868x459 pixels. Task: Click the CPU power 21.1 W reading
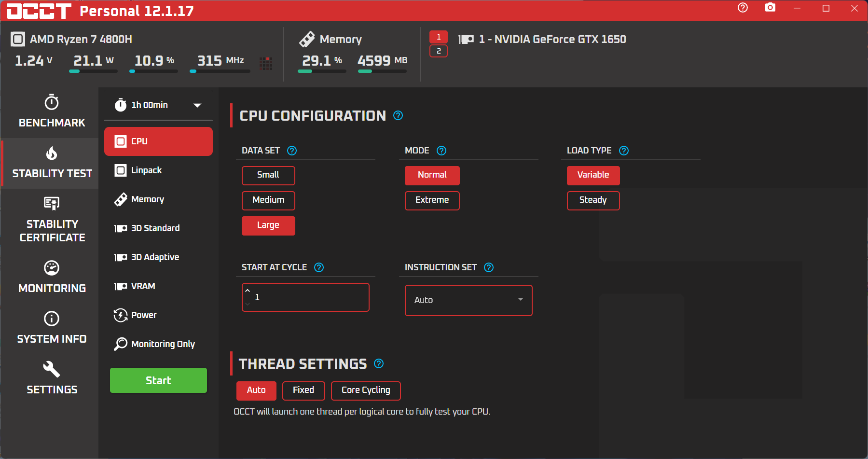[x=94, y=61]
